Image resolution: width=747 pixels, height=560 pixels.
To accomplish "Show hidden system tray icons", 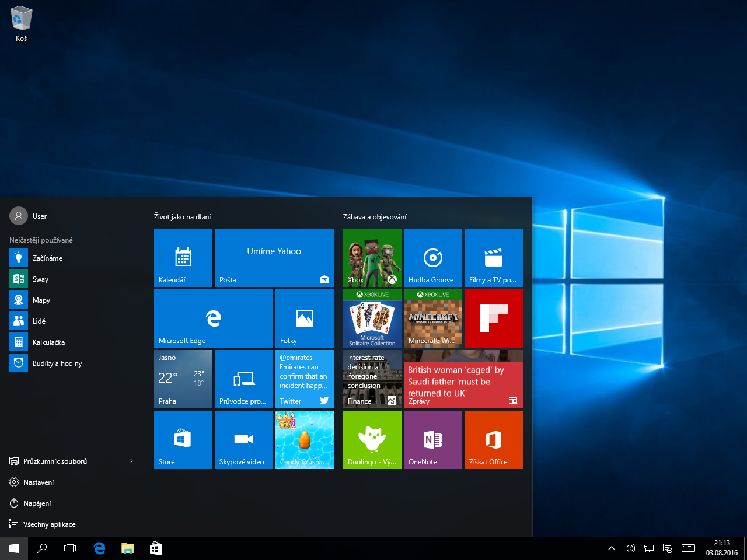I will [612, 548].
